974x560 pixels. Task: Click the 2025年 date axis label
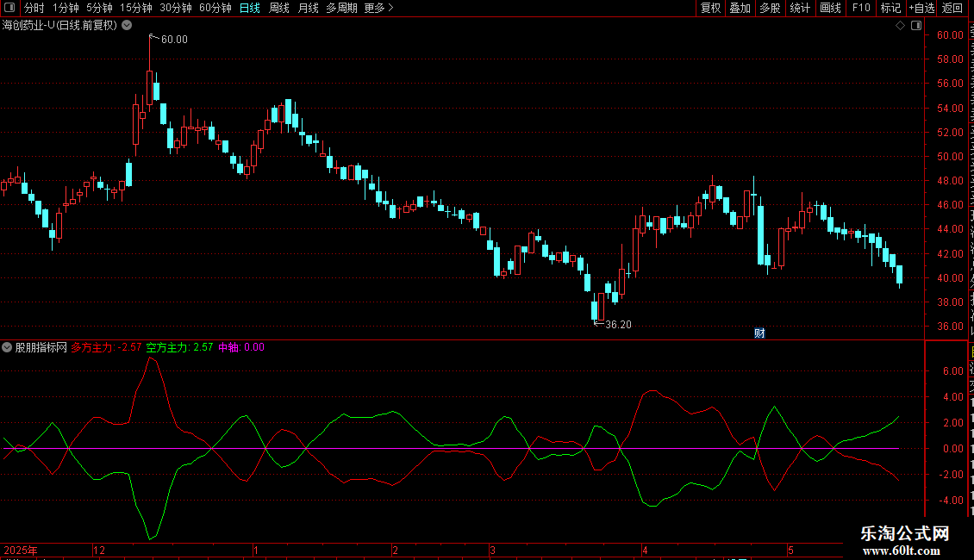click(x=21, y=551)
